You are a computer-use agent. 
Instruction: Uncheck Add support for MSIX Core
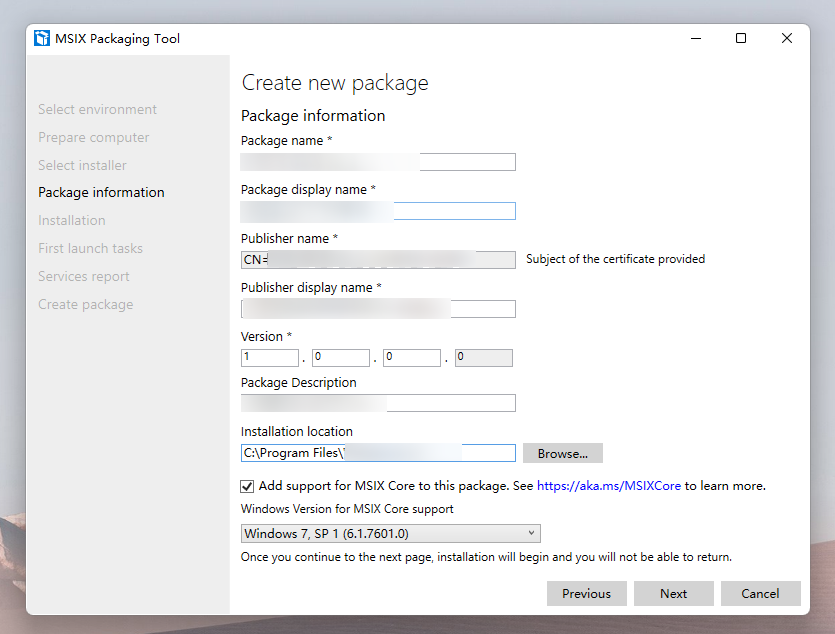247,486
